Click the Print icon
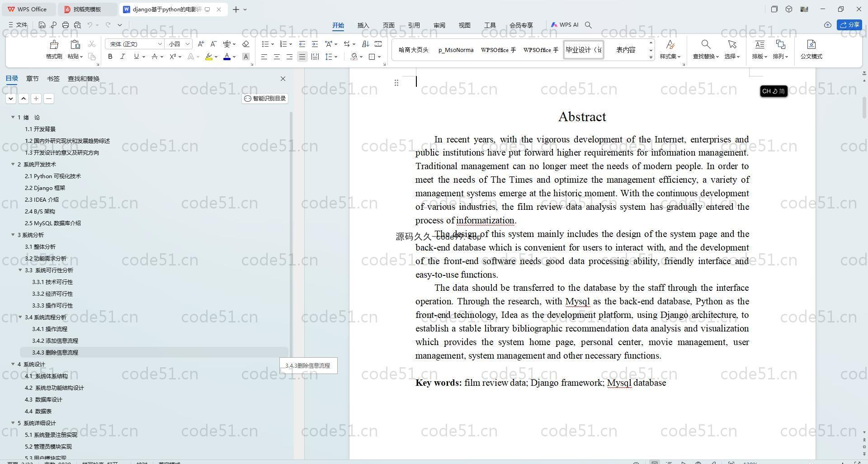 click(x=66, y=25)
